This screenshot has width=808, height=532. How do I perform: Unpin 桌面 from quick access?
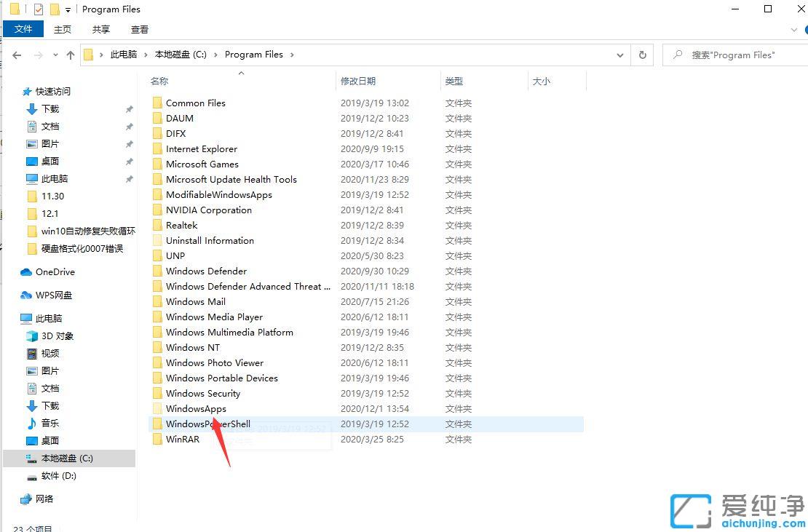click(129, 161)
